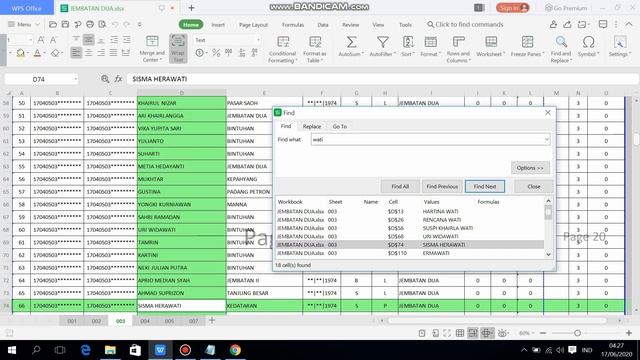Switch to Replace tab in Find dialog
The height and width of the screenshot is (360, 640).
[x=312, y=127]
